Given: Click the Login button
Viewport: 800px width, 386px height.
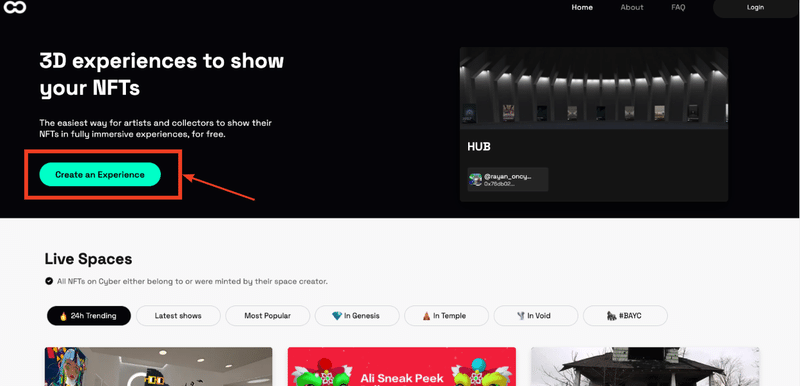Looking at the screenshot, I should (x=756, y=8).
